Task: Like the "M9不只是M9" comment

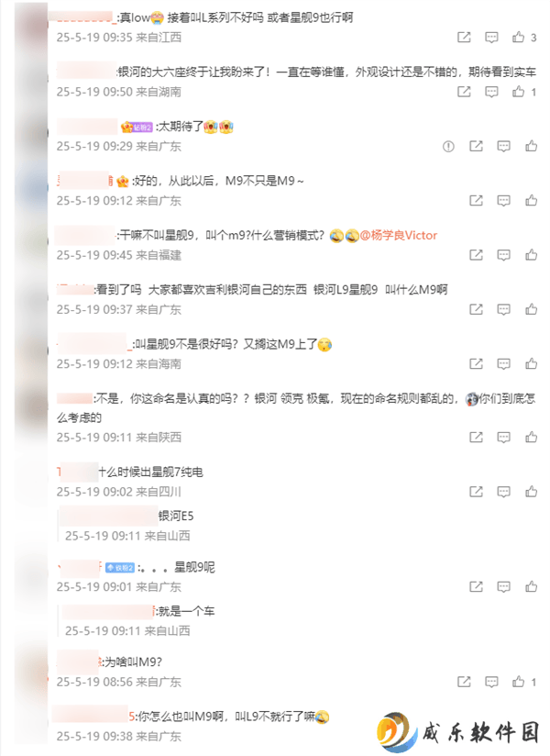Action: tap(532, 201)
